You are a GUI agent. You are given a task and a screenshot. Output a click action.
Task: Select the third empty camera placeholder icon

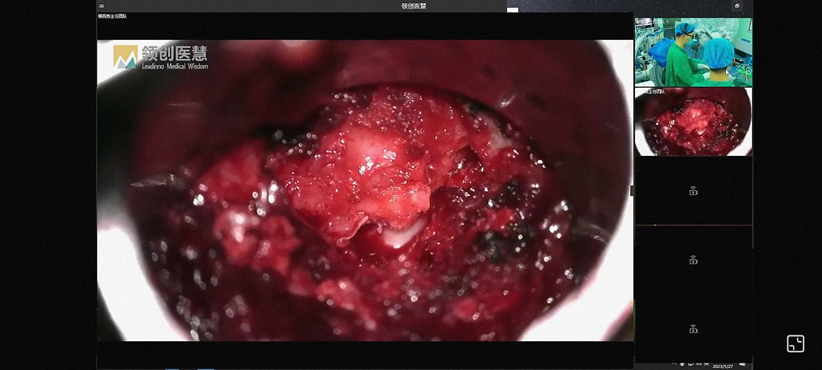693,329
